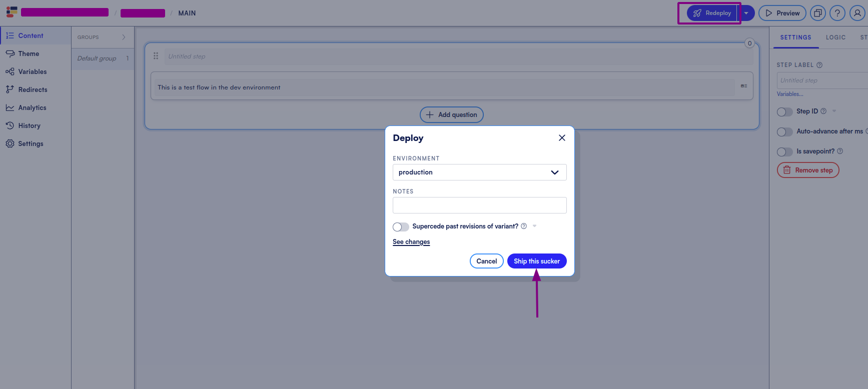868x389 pixels.
Task: Switch to the Settings tab
Action: (x=795, y=37)
